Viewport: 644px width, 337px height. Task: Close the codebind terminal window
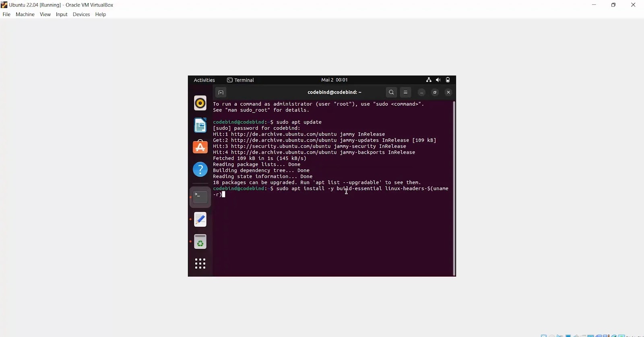[448, 92]
